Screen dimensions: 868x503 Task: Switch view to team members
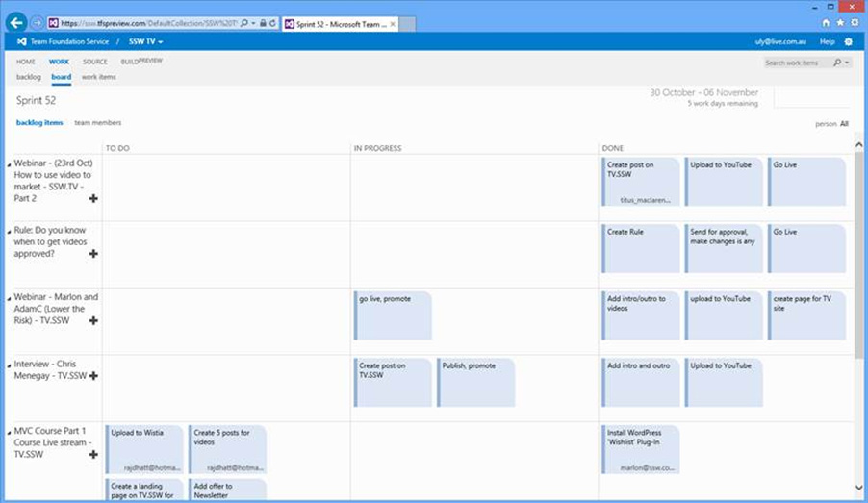click(x=98, y=123)
